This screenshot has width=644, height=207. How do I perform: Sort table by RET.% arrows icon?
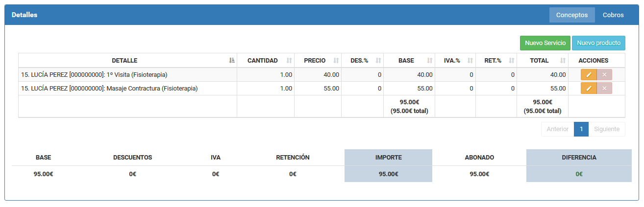coord(512,61)
